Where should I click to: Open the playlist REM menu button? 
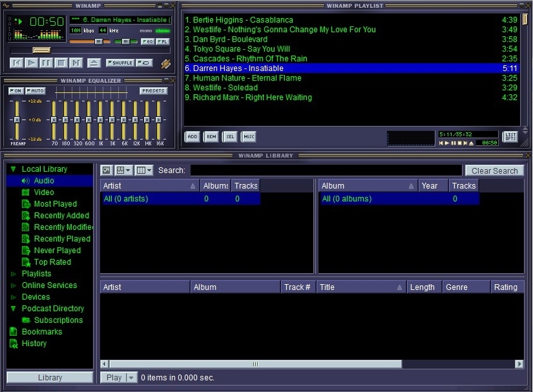[211, 136]
